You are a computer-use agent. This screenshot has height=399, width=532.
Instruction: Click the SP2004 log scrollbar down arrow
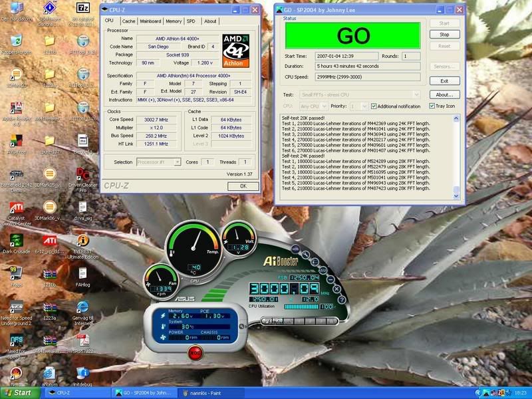(456, 196)
